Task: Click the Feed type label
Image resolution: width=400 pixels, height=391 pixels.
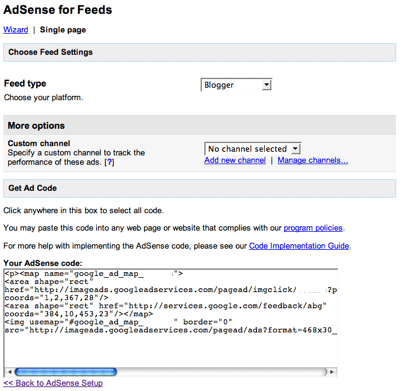Action: (x=25, y=83)
